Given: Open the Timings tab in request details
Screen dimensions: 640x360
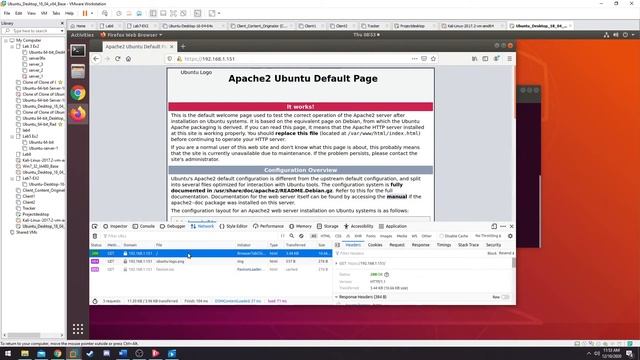Looking at the screenshot, I should (444, 245).
